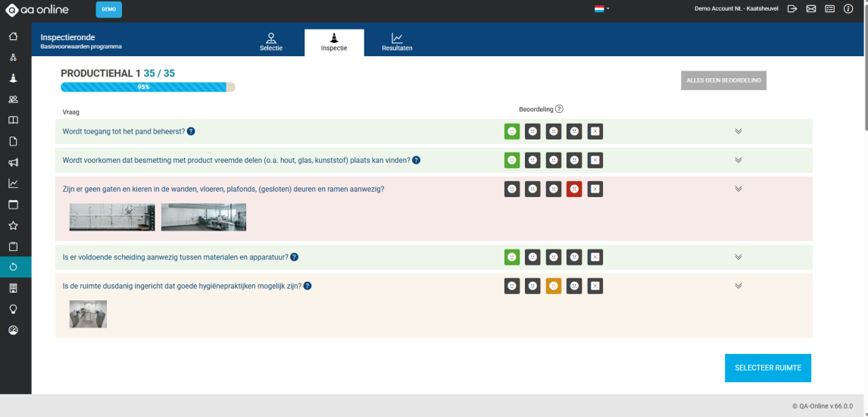
Task: Click the DEMO button in header
Action: pos(108,9)
